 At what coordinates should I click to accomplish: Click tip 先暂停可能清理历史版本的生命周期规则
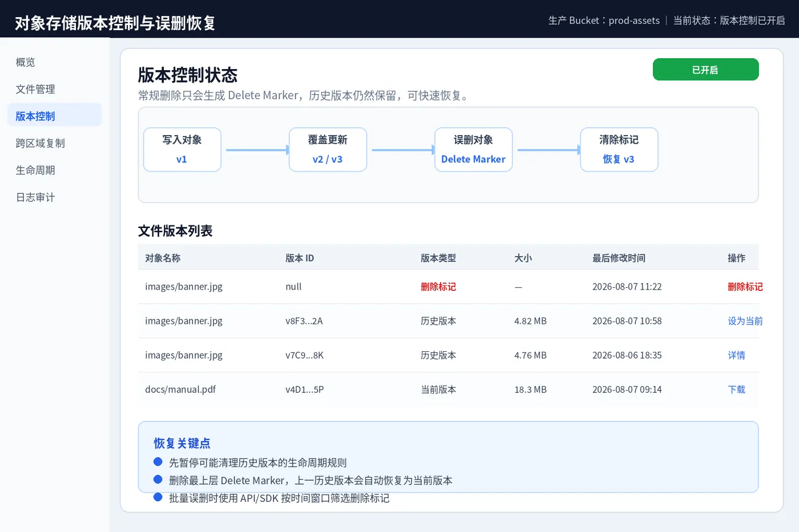pos(257,462)
